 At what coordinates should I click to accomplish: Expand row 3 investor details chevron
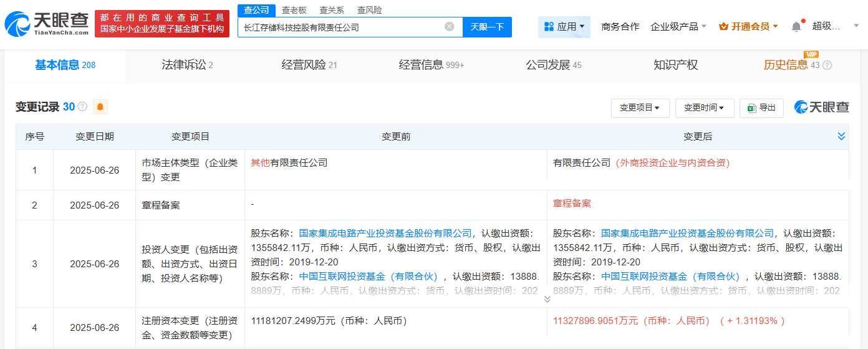[x=547, y=300]
